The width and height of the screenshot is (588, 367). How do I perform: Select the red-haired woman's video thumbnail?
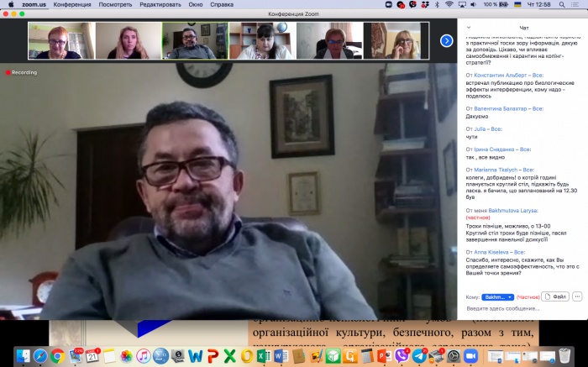[61, 40]
